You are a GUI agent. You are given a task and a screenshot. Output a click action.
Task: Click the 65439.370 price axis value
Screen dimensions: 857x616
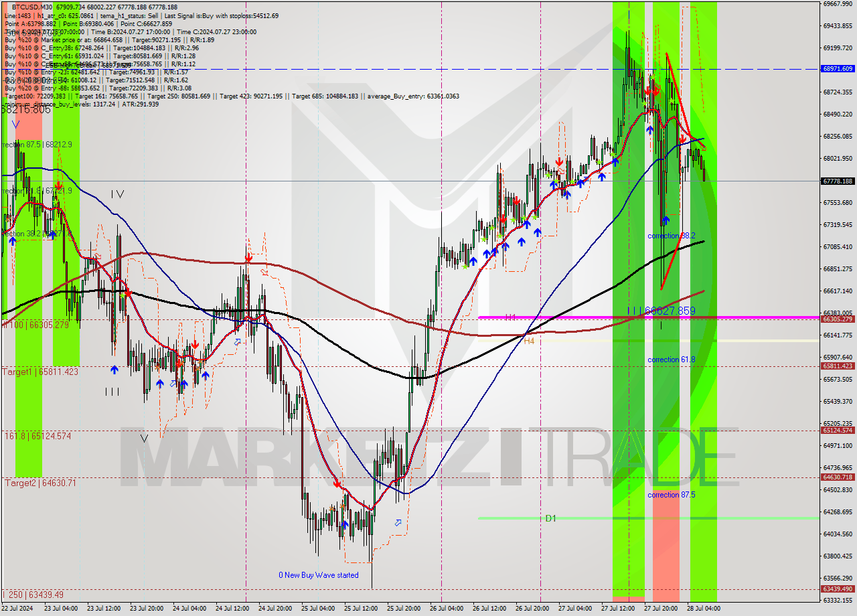point(838,401)
